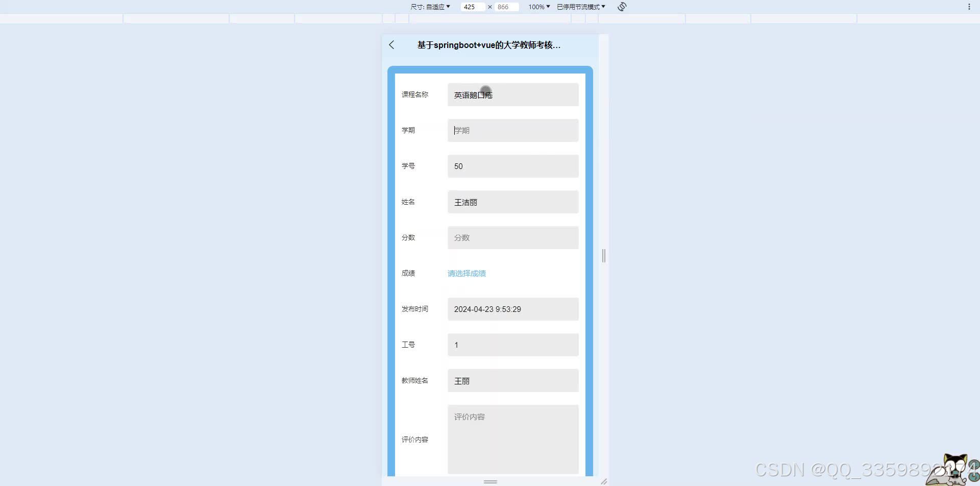Go back using the left arrow icon

(x=391, y=45)
